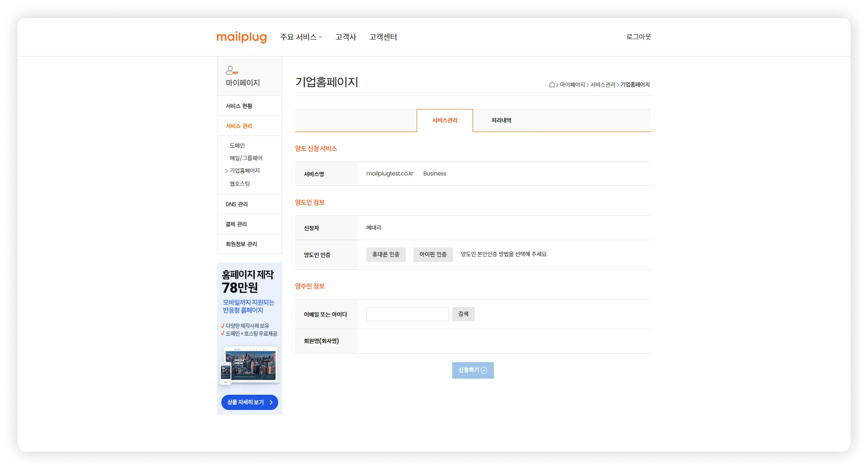Switch to the 처리내역 tab
This screenshot has width=868, height=469.
point(501,120)
